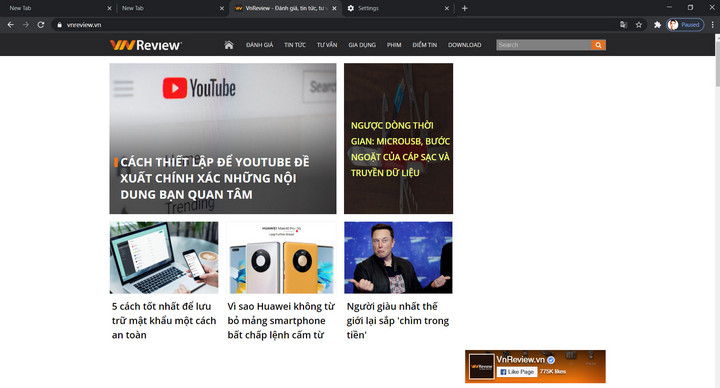
Task: Go back with the browser back arrow
Action: tap(11, 25)
